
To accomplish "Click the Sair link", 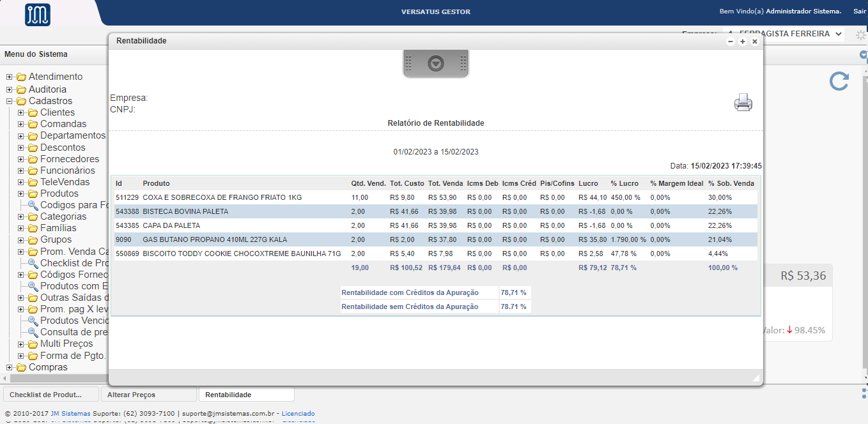I will (860, 11).
